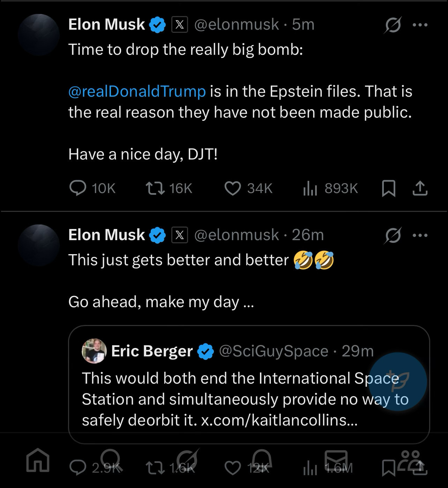Bookmark the first Elon Musk post
The width and height of the screenshot is (448, 488).
pos(389,188)
